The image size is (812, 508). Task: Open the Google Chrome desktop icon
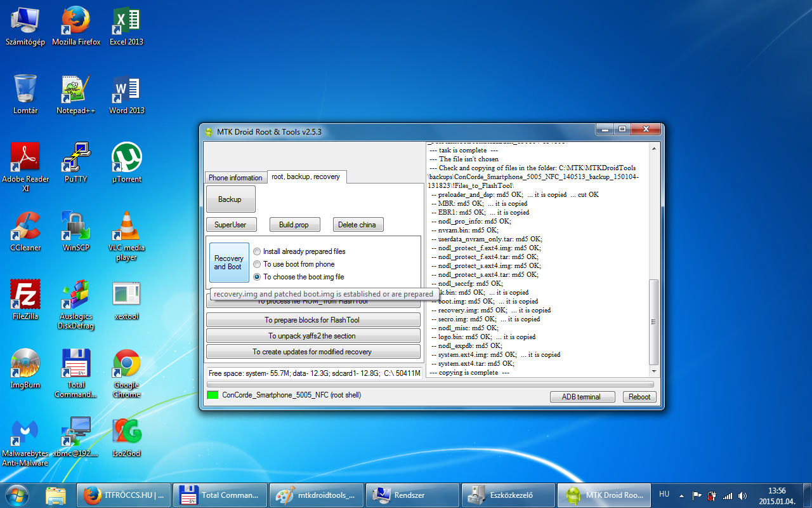pos(126,364)
